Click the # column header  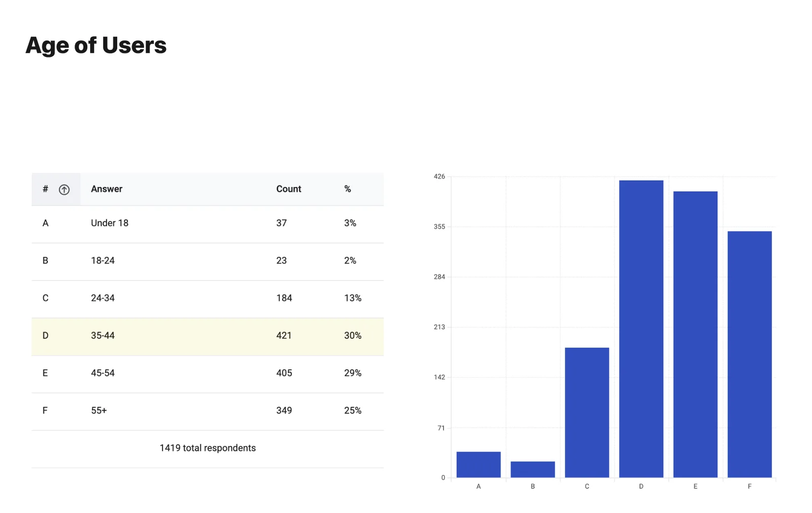[x=45, y=189]
